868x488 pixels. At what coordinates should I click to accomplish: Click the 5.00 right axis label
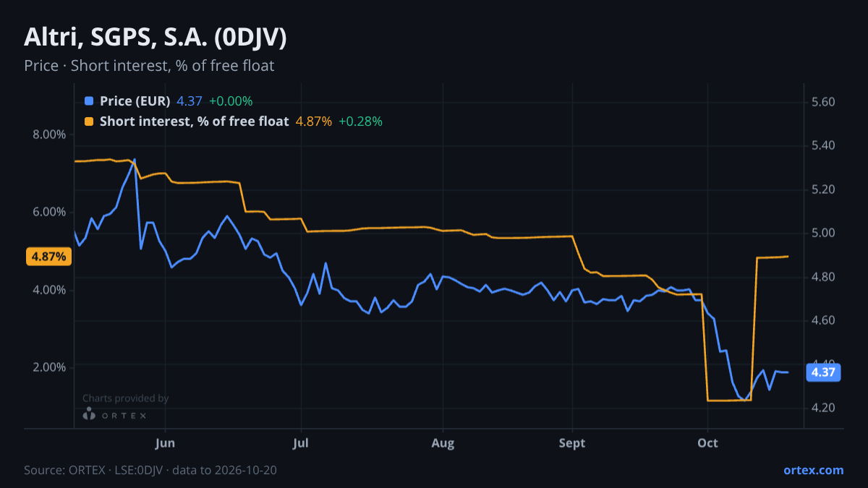(824, 234)
